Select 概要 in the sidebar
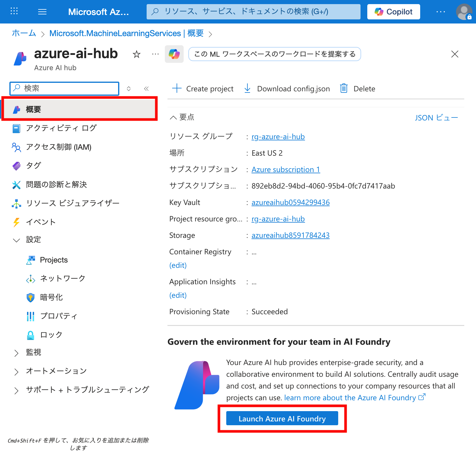This screenshot has width=476, height=454. click(79, 109)
